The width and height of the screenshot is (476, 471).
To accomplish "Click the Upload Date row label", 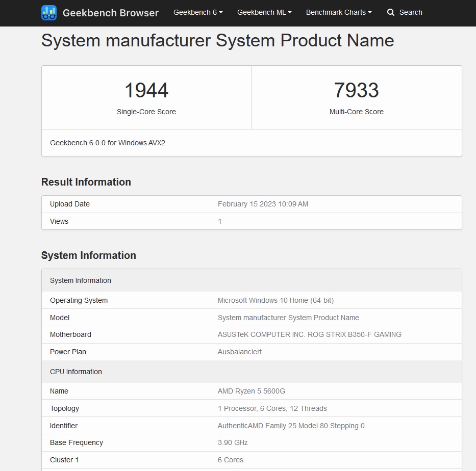I will tap(70, 204).
